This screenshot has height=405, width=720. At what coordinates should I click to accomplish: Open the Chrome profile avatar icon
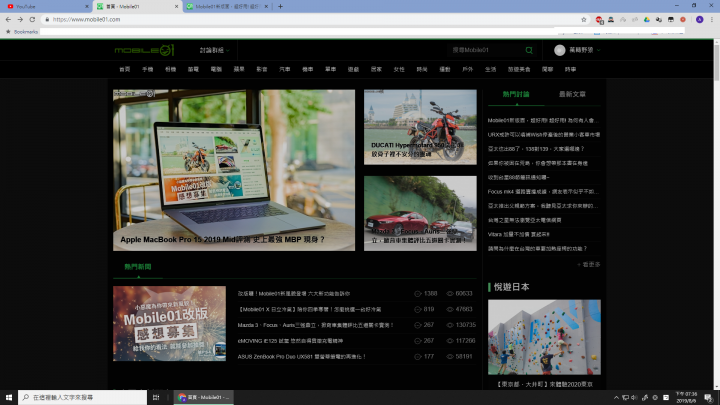click(699, 19)
